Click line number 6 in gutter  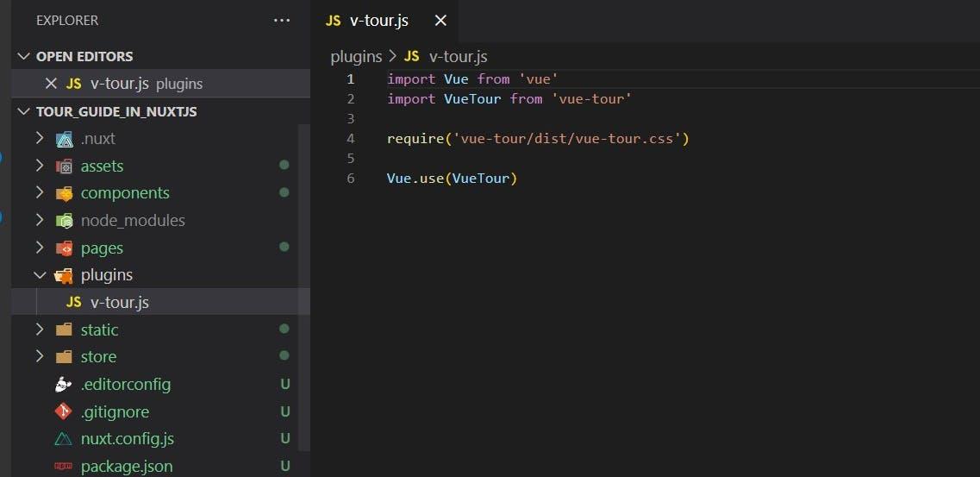click(x=351, y=179)
